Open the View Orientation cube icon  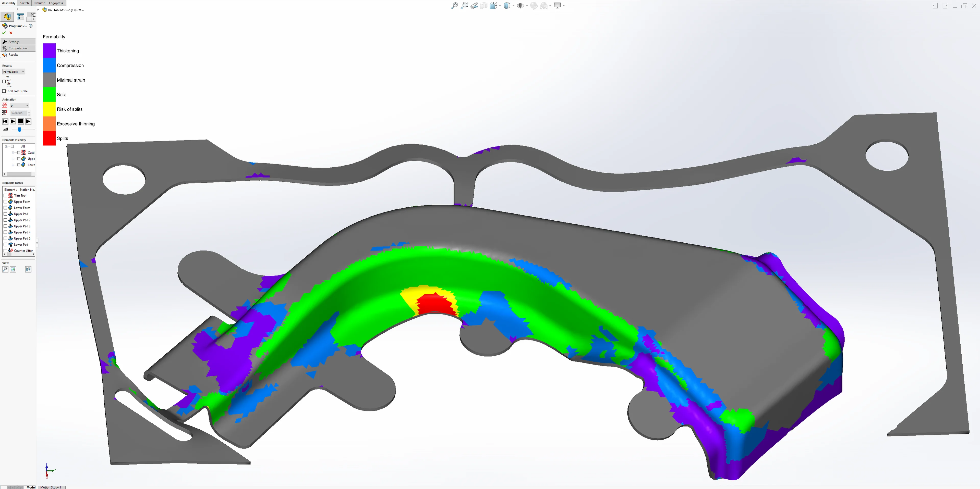coord(493,6)
